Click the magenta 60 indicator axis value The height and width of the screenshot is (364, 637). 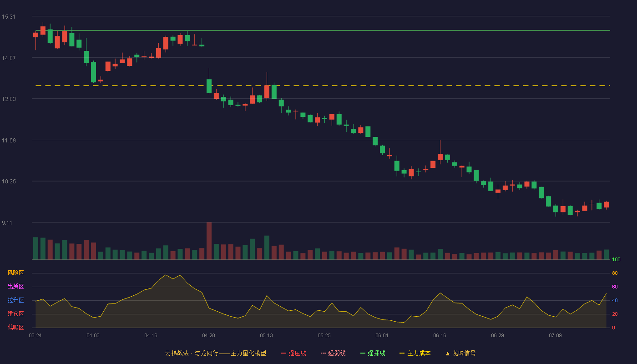[615, 287]
